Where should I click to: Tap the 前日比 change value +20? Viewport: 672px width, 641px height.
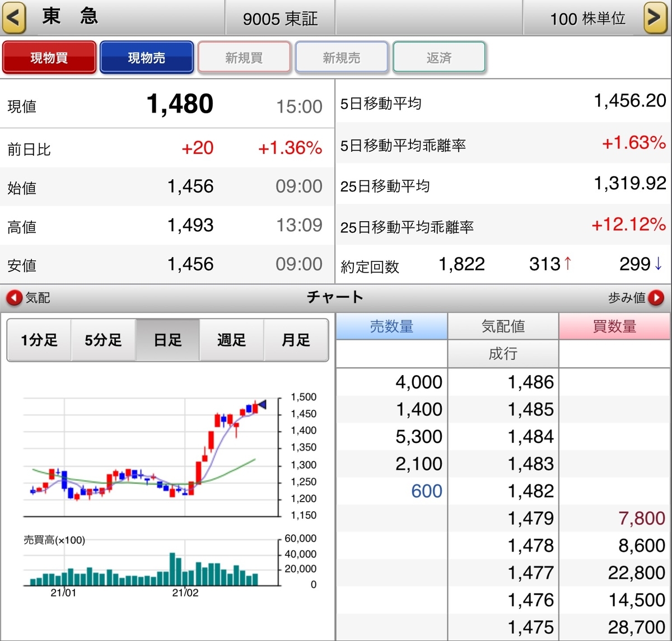click(x=197, y=148)
